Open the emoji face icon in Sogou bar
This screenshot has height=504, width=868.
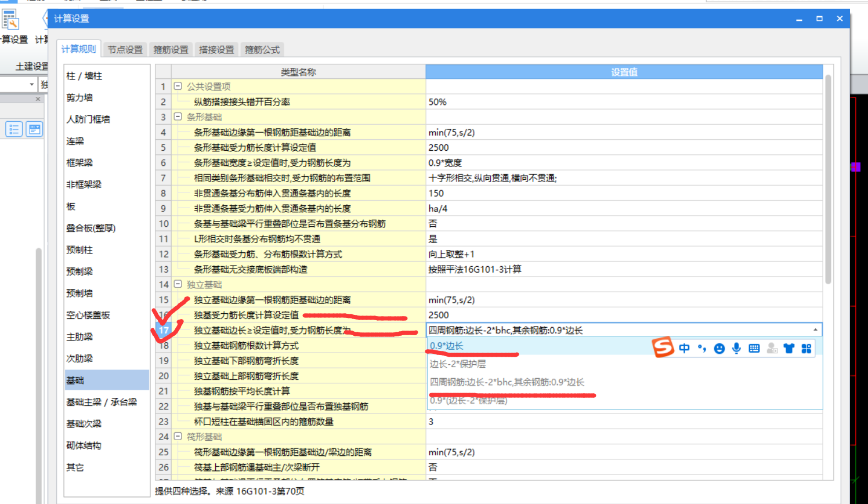coord(719,349)
